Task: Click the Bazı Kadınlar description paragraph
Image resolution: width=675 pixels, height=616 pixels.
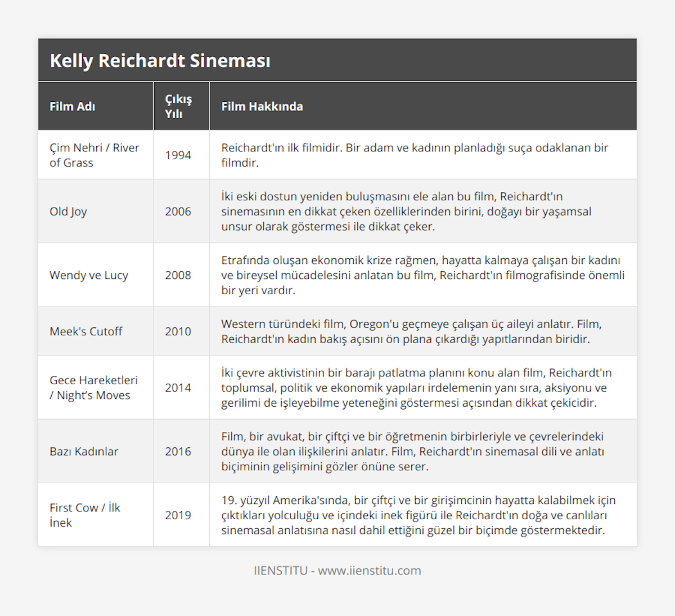Action: click(x=412, y=451)
